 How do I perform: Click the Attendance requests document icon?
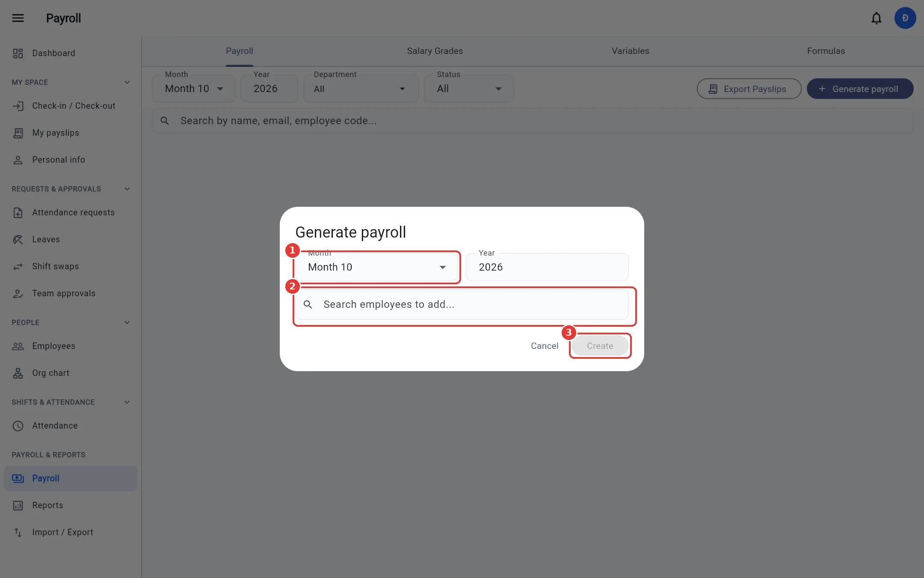pos(18,212)
